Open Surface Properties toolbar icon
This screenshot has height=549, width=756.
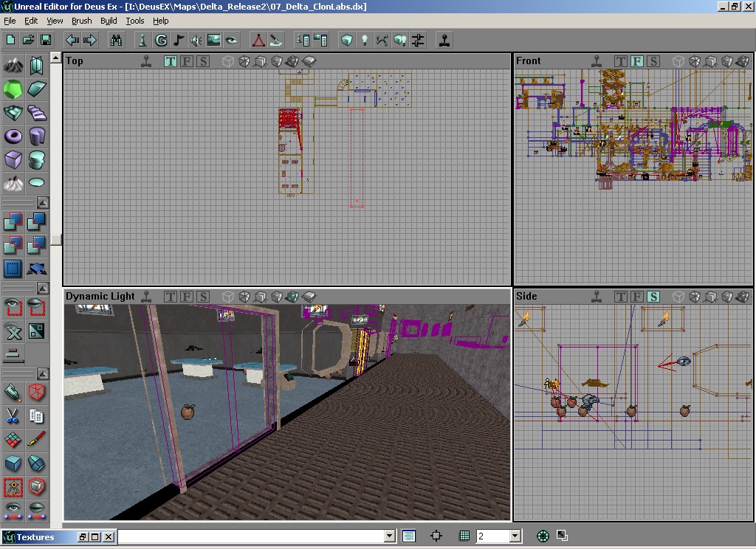click(x=320, y=40)
